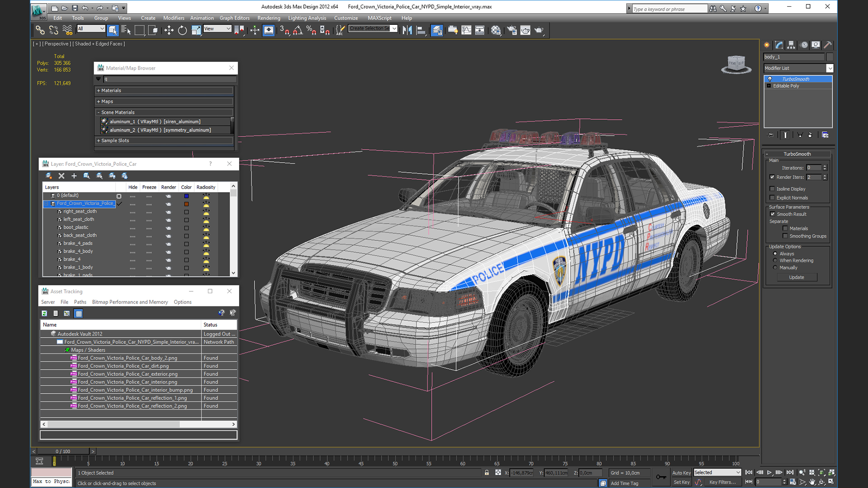868x488 pixels.
Task: Enable Separate by Materials checkbox
Action: tap(785, 229)
